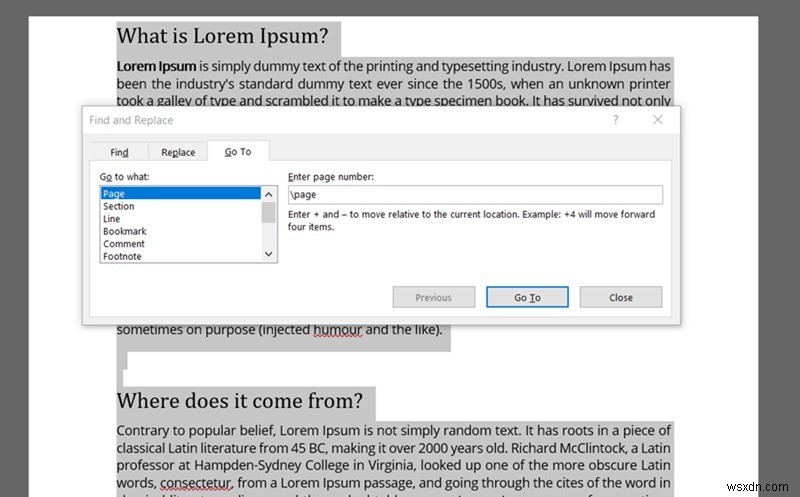Click the underlined word consectetur
This screenshot has width=800, height=497.
pyautogui.click(x=196, y=483)
